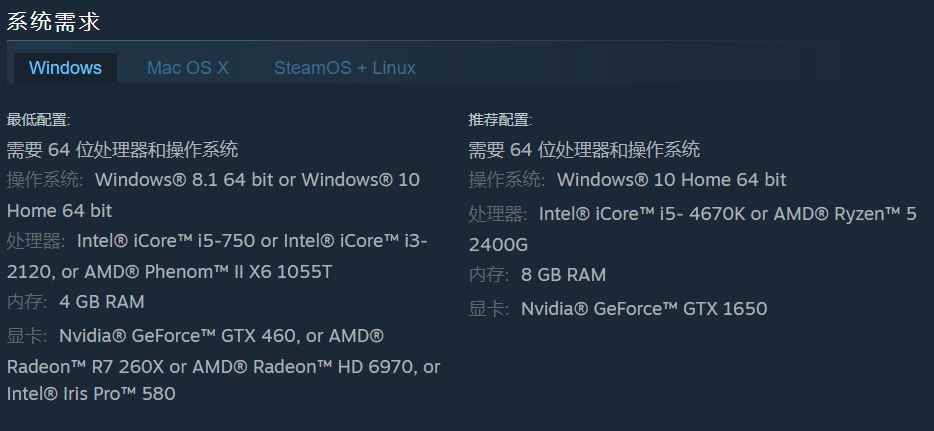This screenshot has height=431, width=934.
Task: Click the Windows 10 Home 64 bit recommended text
Action: click(671, 180)
